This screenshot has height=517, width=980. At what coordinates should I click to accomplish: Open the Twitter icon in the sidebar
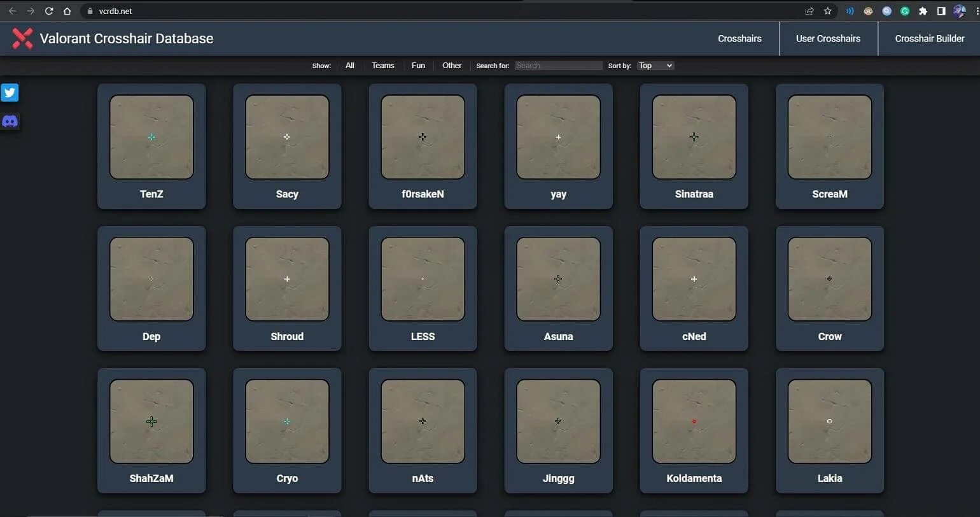point(10,92)
